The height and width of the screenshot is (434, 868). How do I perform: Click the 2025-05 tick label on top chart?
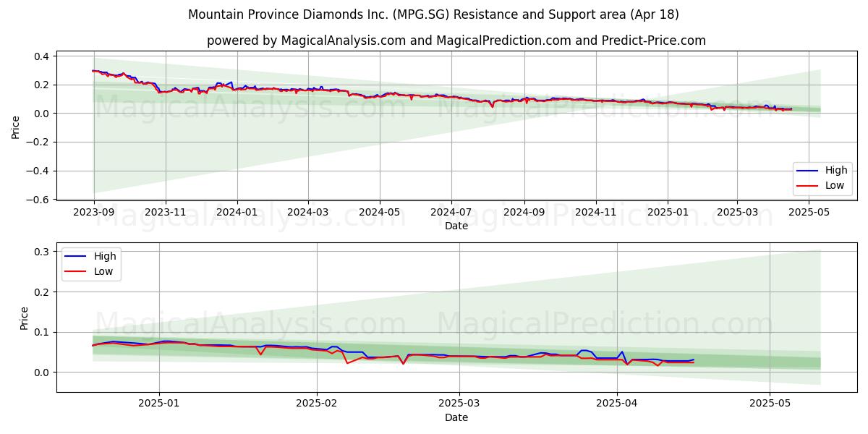[809, 213]
